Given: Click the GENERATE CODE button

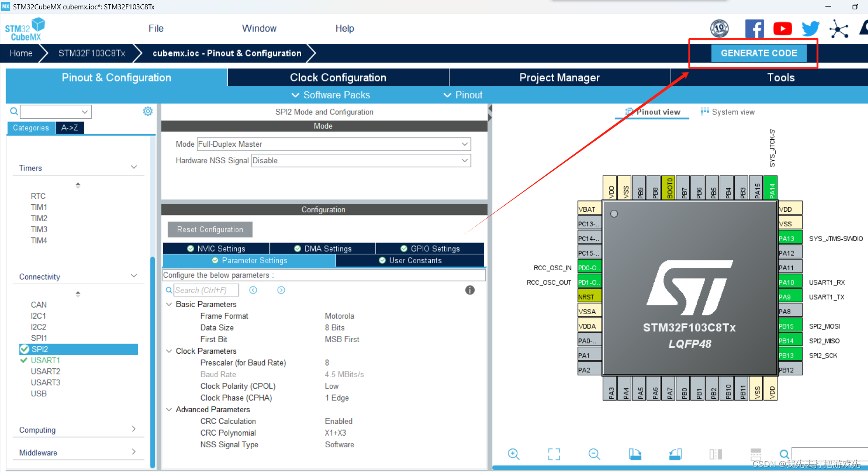Looking at the screenshot, I should click(759, 53).
